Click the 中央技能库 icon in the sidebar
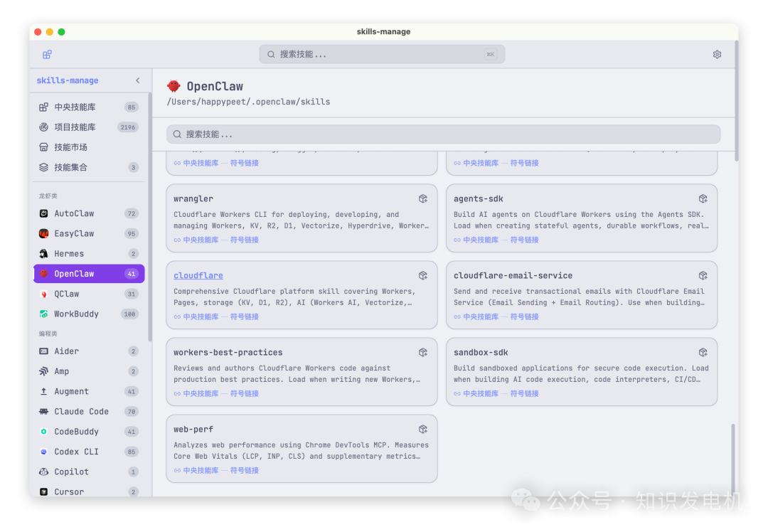Screen dimensions: 768x532 [43, 107]
